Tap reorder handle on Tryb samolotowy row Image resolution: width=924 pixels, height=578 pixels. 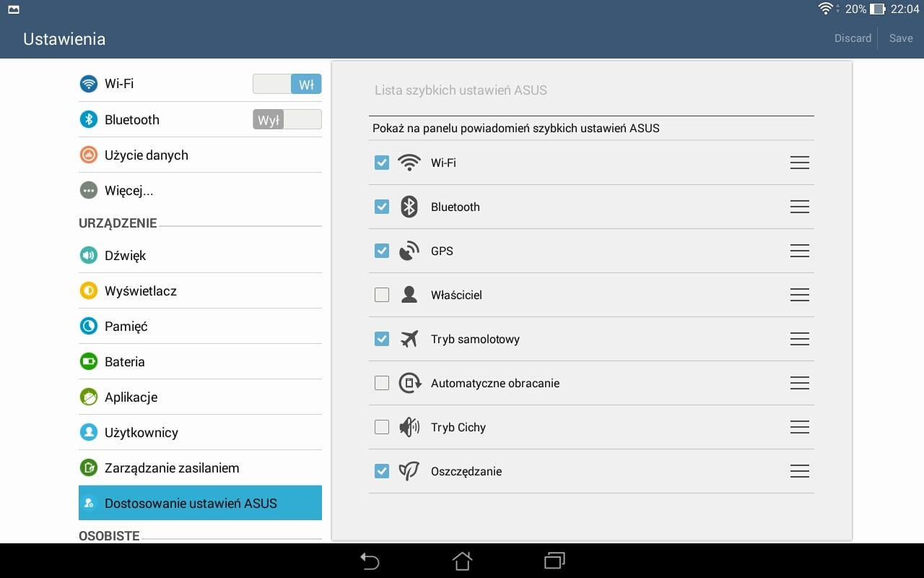[x=799, y=339]
